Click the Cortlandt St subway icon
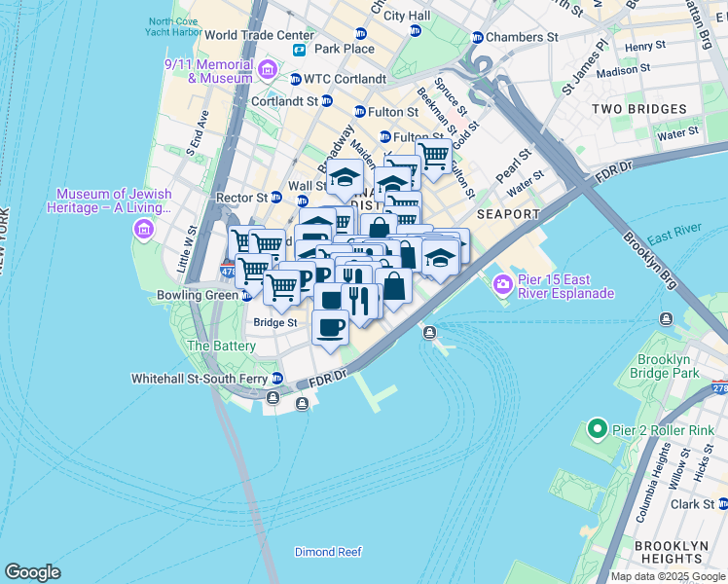728x584 pixels. point(327,100)
